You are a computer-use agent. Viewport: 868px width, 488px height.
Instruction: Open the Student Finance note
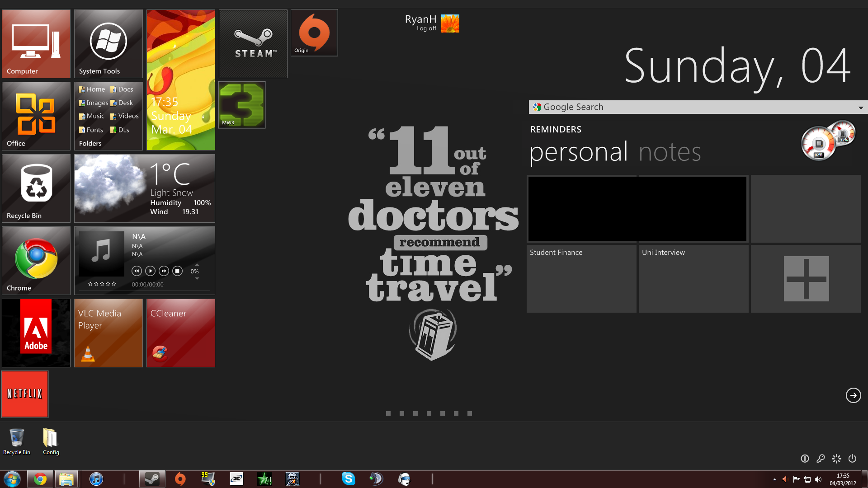pyautogui.click(x=581, y=278)
